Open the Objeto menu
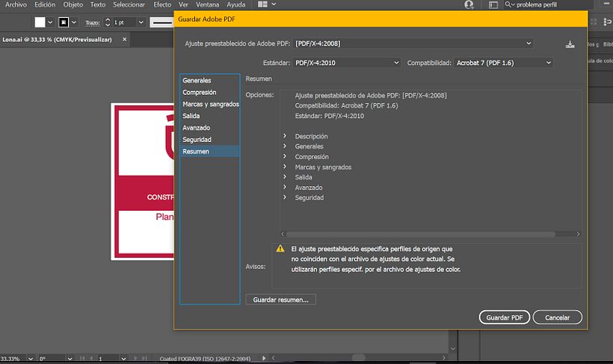The image size is (613, 364). coord(73,4)
